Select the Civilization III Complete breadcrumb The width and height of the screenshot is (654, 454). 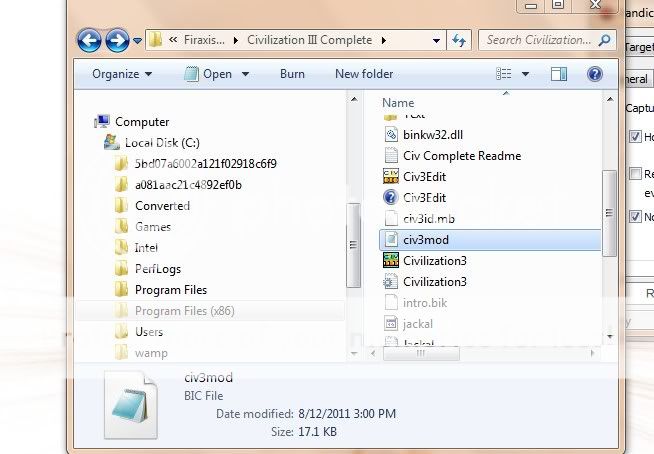pyautogui.click(x=309, y=40)
